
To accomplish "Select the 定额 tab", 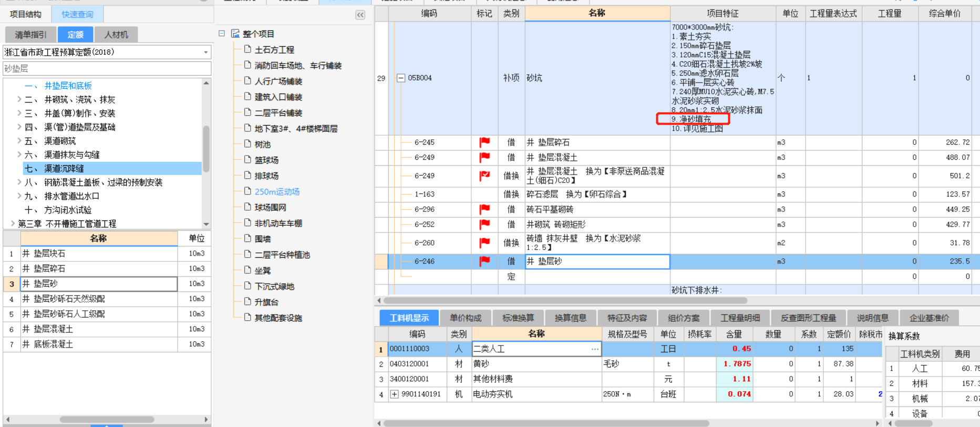I will 75,35.
